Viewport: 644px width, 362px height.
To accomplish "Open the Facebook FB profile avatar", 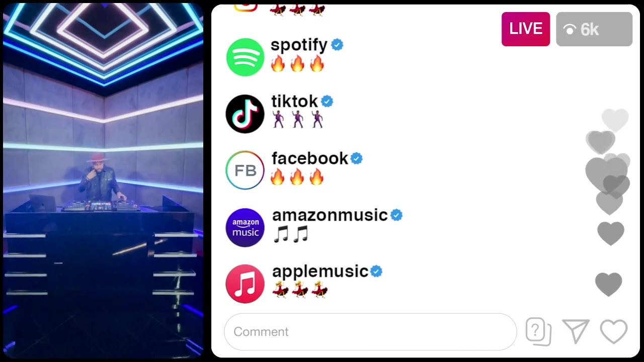I will (245, 170).
